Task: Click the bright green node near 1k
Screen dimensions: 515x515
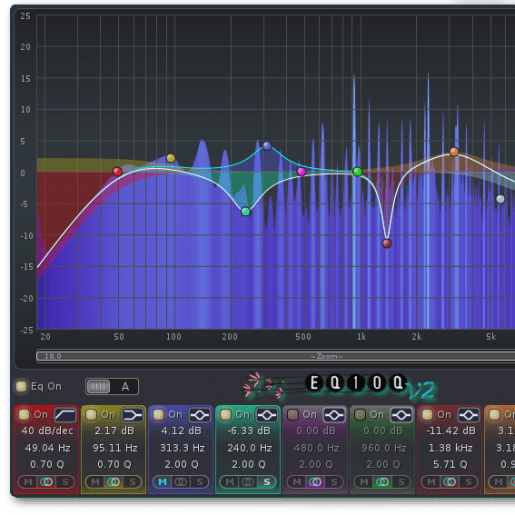Action: pyautogui.click(x=357, y=172)
